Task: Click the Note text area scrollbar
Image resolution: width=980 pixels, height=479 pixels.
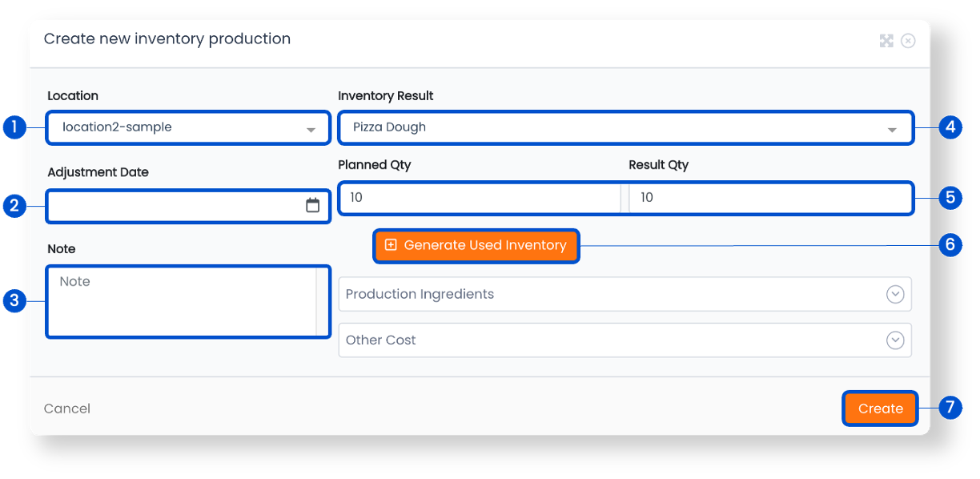Action: [323, 302]
